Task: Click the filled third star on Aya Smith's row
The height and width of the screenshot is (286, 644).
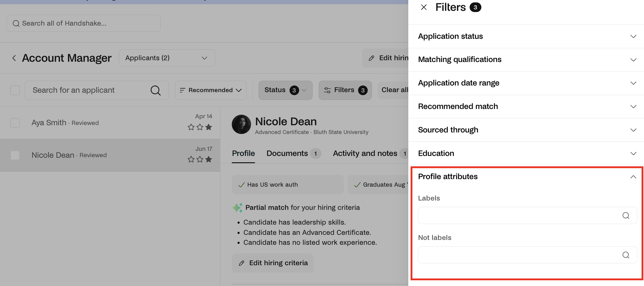Action: pyautogui.click(x=209, y=127)
